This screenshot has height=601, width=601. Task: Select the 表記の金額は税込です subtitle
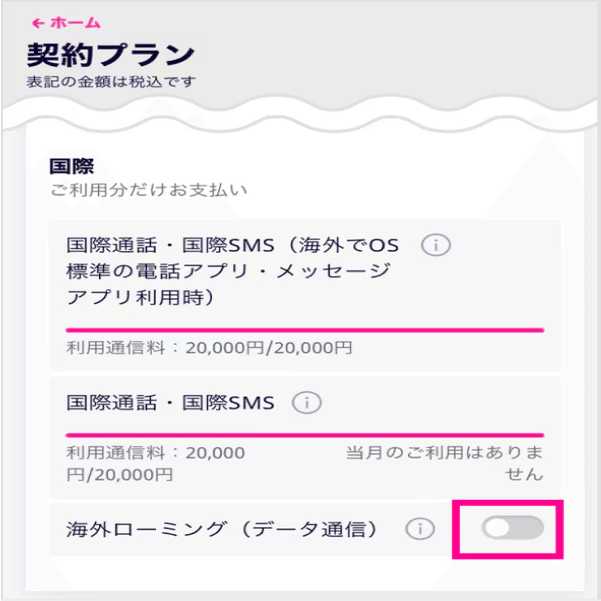[111, 82]
